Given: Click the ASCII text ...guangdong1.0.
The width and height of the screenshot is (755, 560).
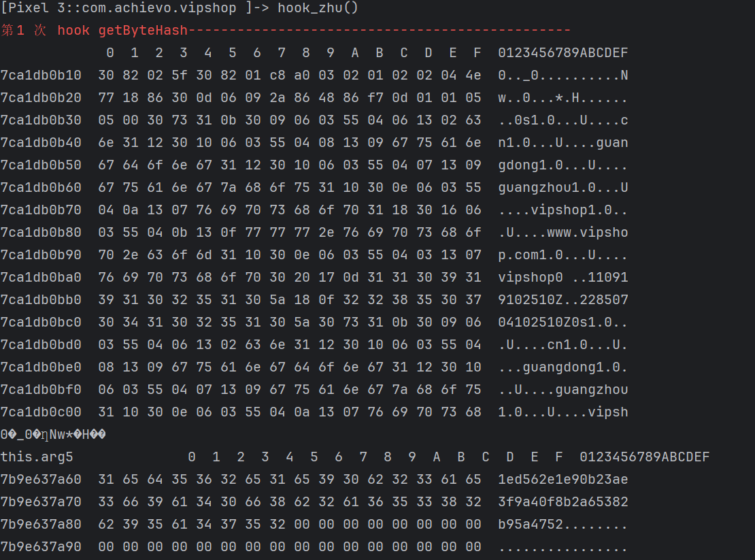Looking at the screenshot, I should tap(563, 367).
